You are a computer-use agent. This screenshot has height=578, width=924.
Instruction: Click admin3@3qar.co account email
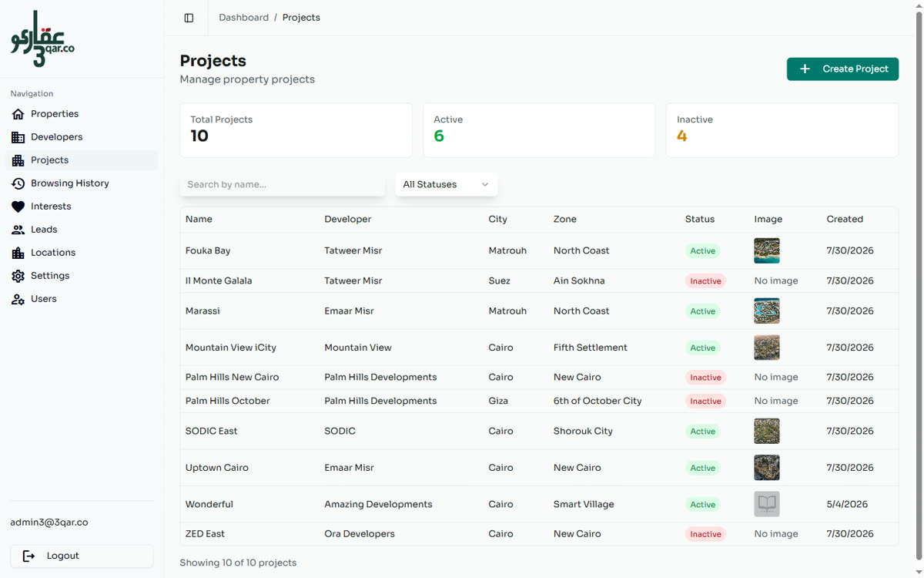(x=49, y=523)
